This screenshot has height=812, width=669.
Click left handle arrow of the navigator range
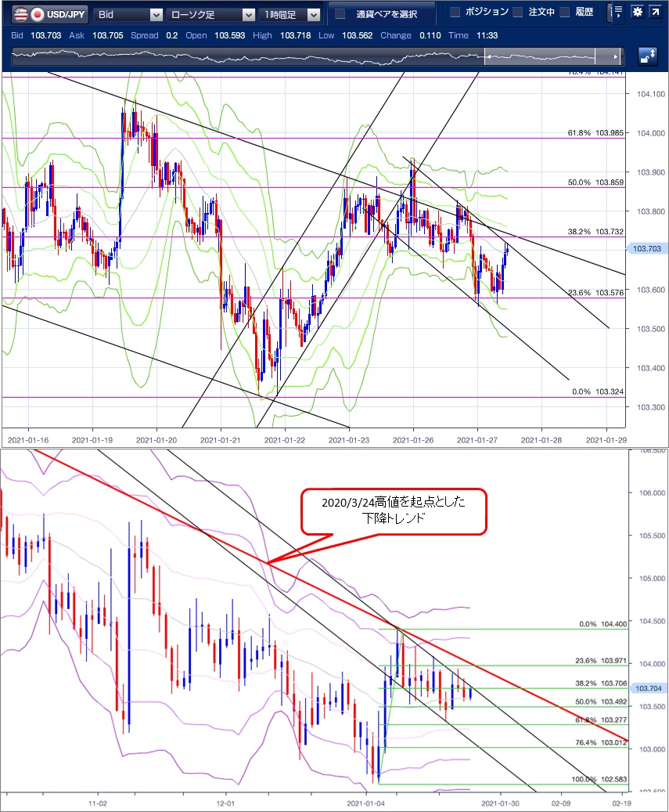486,56
